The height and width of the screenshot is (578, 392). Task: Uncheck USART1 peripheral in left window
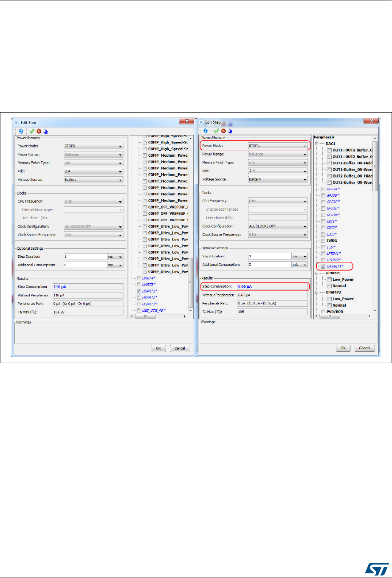[139, 291]
